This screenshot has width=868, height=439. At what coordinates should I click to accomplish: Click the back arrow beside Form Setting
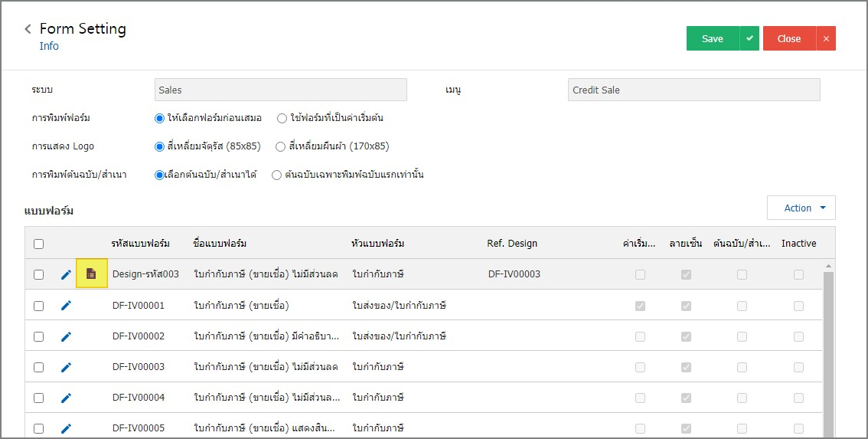(x=28, y=29)
